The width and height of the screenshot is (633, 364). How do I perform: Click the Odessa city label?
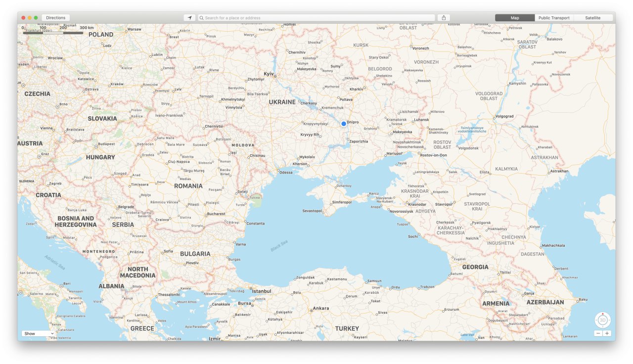(x=286, y=172)
